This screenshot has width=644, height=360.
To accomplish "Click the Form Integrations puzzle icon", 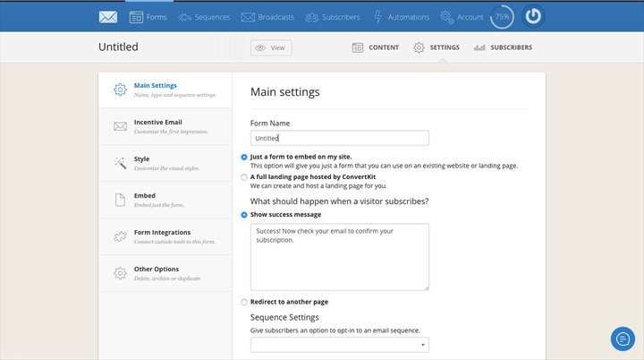I will pos(120,236).
